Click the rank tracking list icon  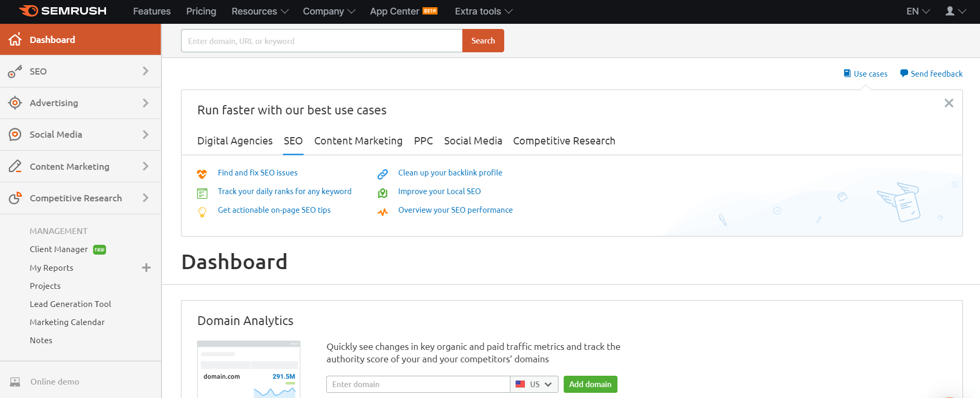[x=202, y=193]
